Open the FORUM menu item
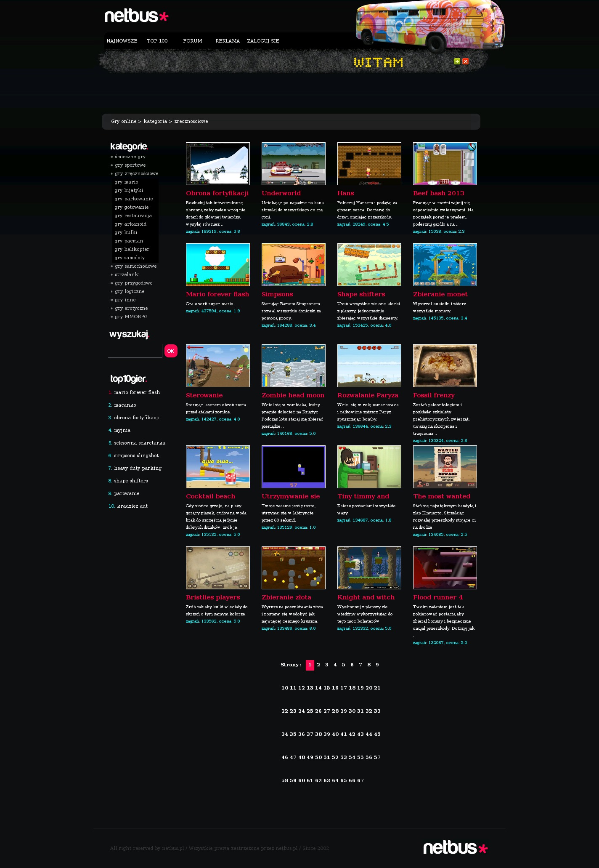599x868 pixels. click(192, 41)
